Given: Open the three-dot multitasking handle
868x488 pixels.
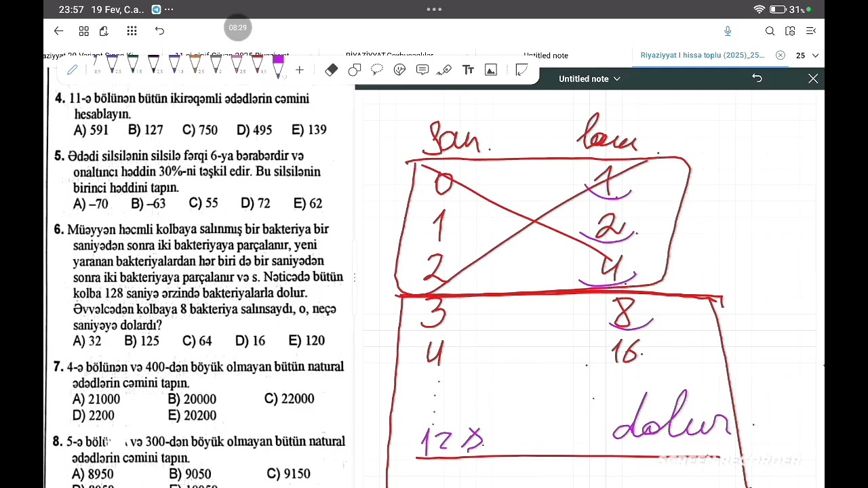Looking at the screenshot, I should [434, 9].
